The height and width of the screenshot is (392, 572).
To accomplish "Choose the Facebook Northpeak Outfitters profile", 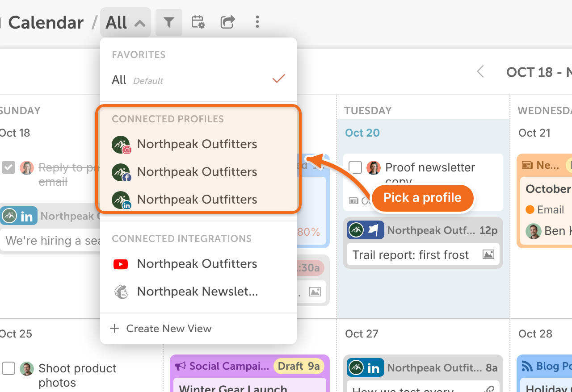I will coord(198,172).
